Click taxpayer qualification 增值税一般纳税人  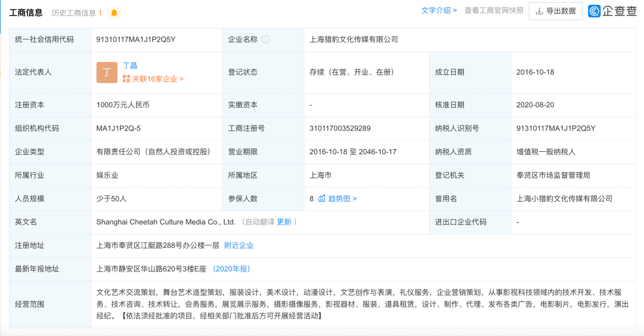(x=546, y=152)
